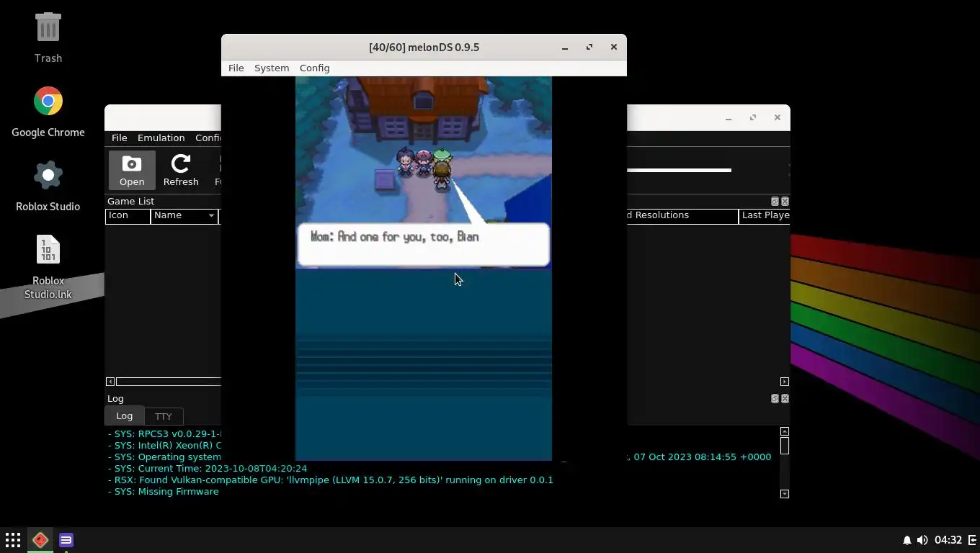Click the clock showing 04:32
The height and width of the screenshot is (553, 980).
click(x=948, y=540)
